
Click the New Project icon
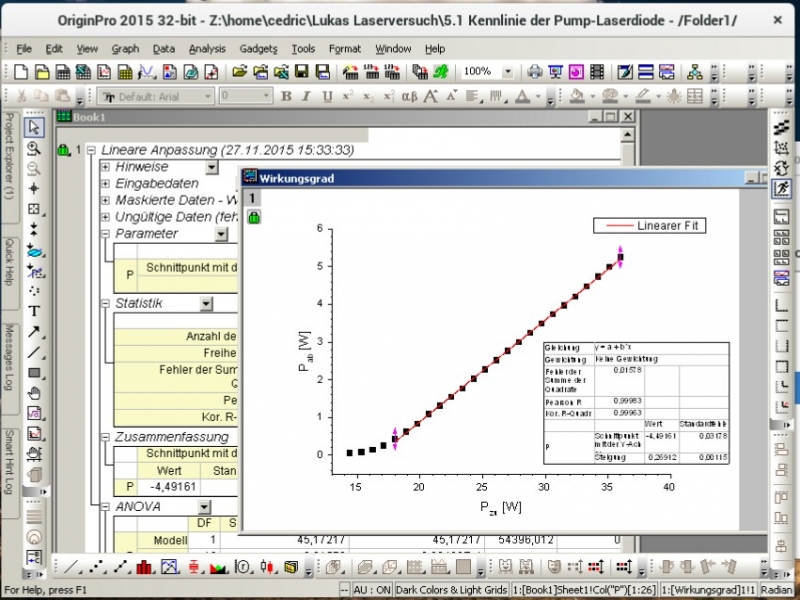coord(21,72)
